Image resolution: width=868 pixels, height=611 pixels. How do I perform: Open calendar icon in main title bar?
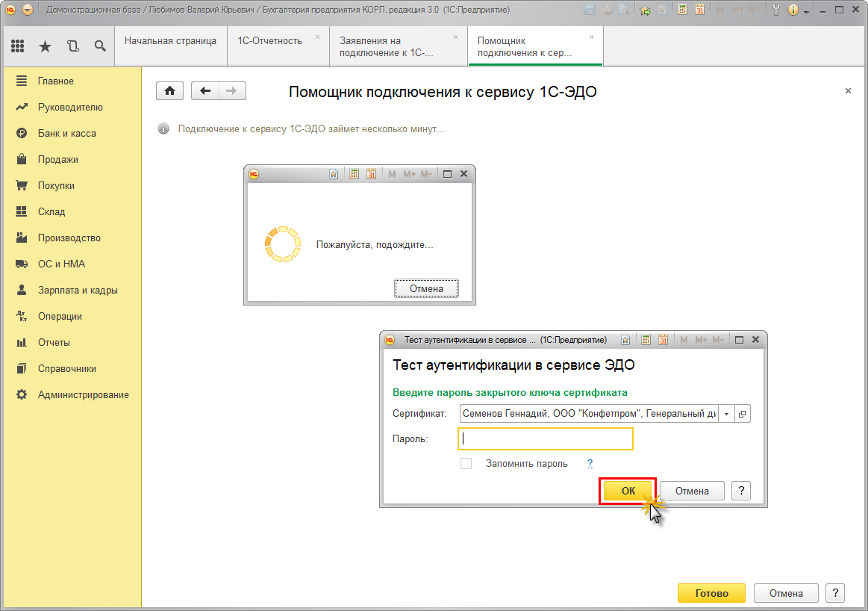pyautogui.click(x=700, y=10)
